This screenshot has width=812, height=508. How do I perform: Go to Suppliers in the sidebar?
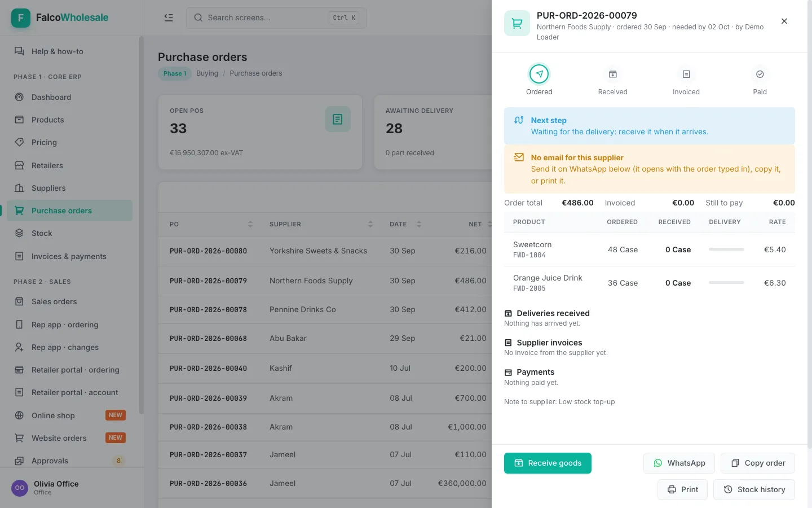pos(70,188)
